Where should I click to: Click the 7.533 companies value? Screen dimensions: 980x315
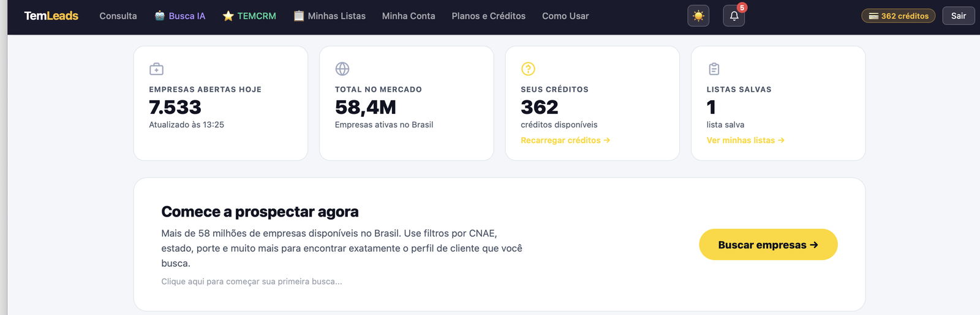coord(175,107)
